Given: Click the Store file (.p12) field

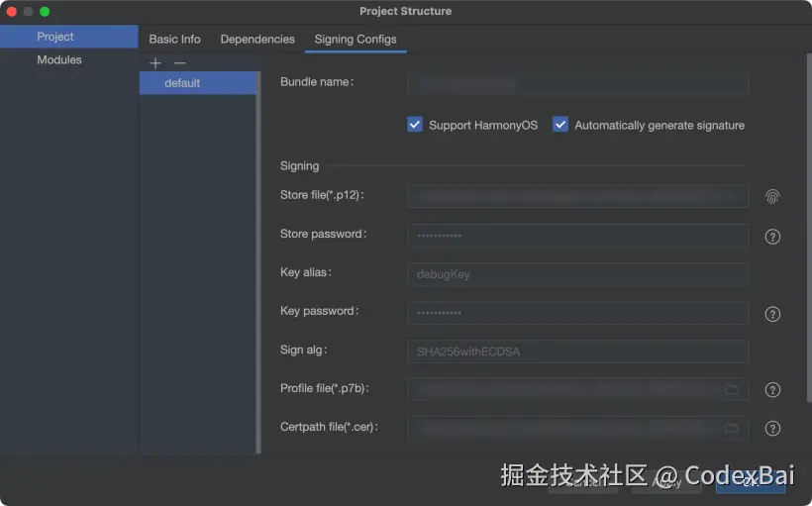Looking at the screenshot, I should coord(578,197).
